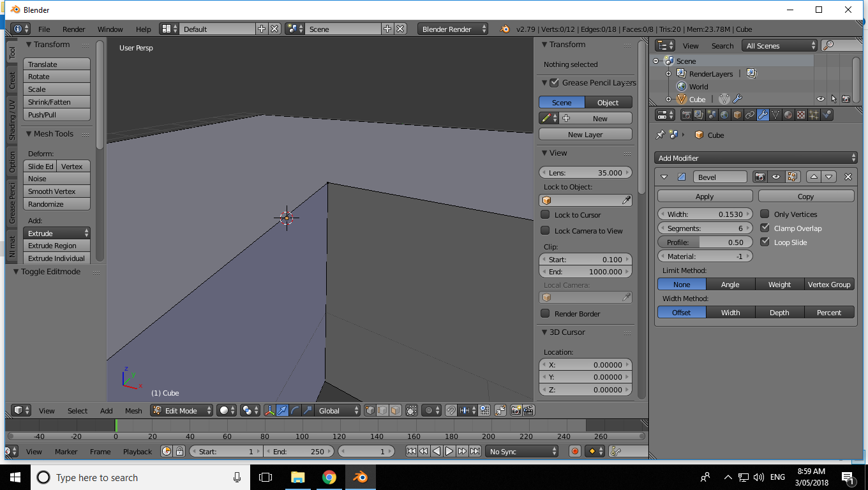Screen dimensions: 868x490
Task: Open the Render properties tab icon
Action: coord(686,114)
